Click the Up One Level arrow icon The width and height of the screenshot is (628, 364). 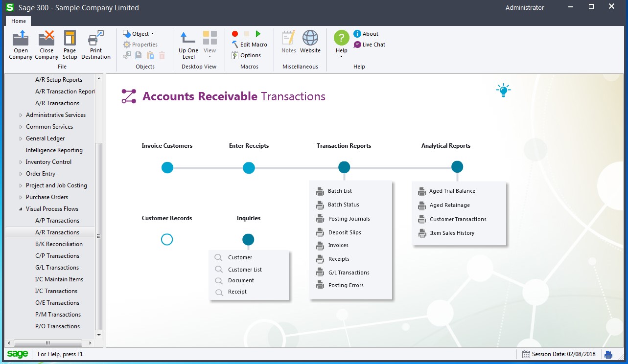188,39
